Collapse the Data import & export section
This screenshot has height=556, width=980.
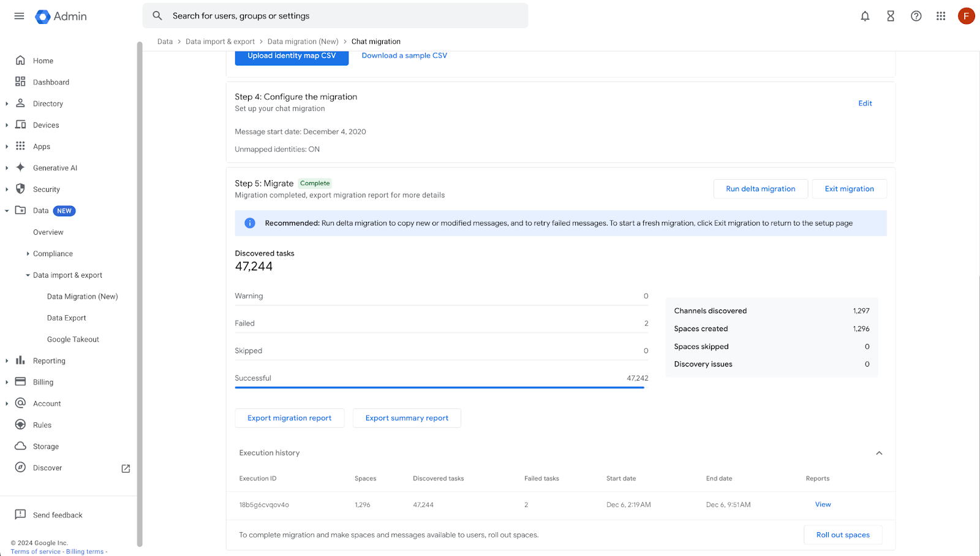click(x=27, y=275)
